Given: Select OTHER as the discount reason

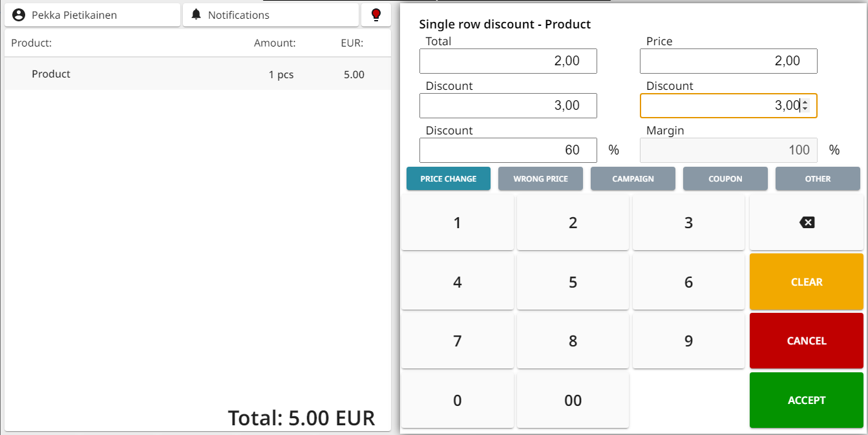Looking at the screenshot, I should click(818, 178).
